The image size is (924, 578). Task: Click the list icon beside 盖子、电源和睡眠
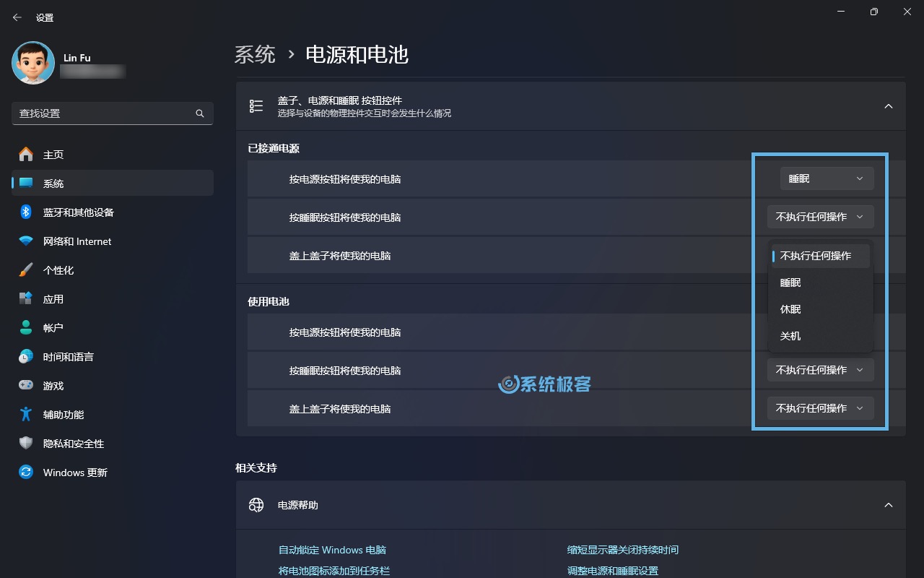tap(256, 106)
